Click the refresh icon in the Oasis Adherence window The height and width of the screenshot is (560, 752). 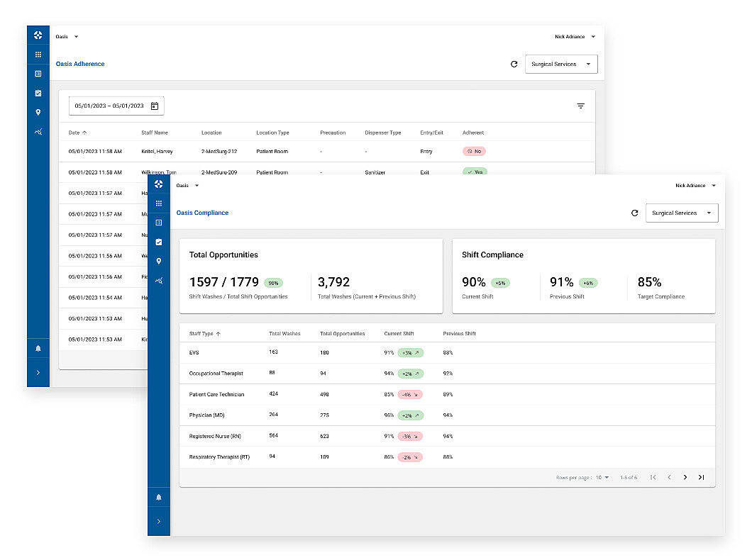coord(514,64)
